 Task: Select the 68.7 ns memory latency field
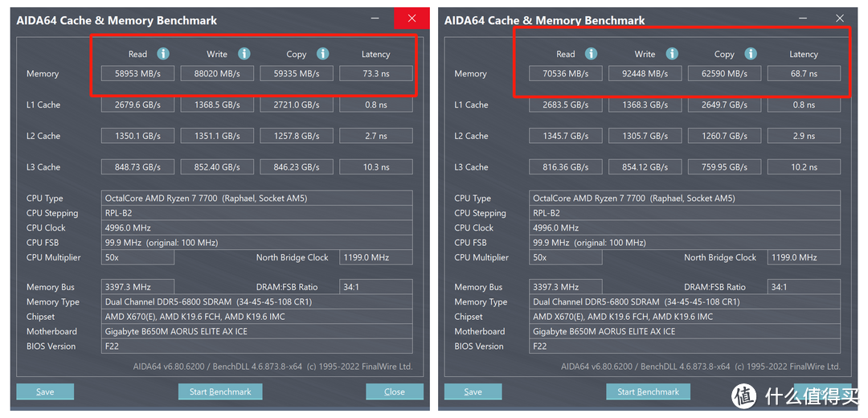pos(804,74)
